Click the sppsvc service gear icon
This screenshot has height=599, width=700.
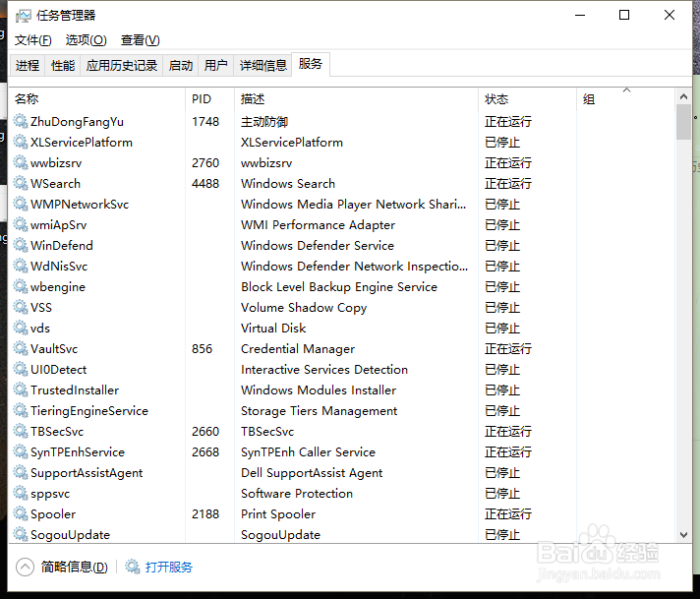click(20, 493)
